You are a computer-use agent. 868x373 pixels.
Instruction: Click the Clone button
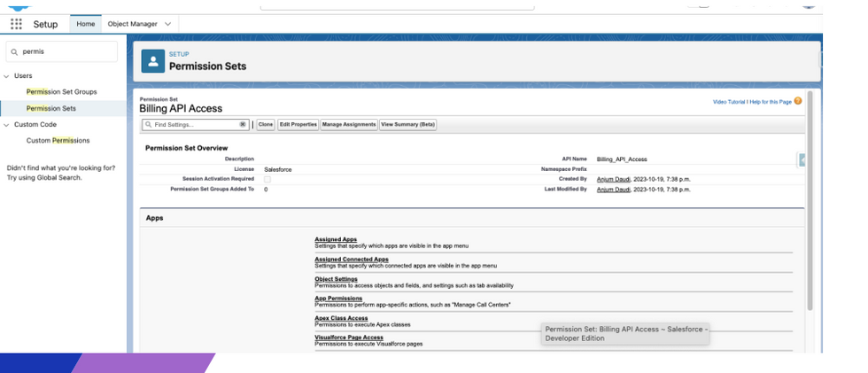pyautogui.click(x=266, y=125)
